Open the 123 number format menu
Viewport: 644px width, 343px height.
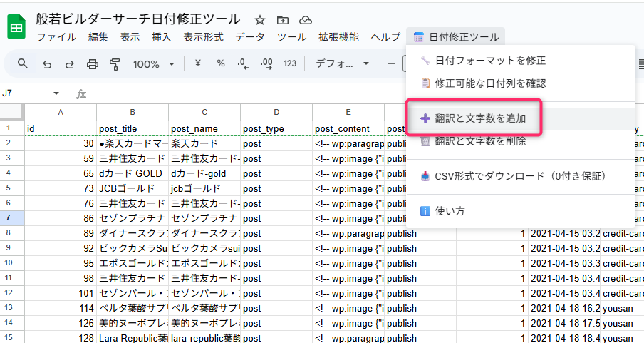click(289, 63)
